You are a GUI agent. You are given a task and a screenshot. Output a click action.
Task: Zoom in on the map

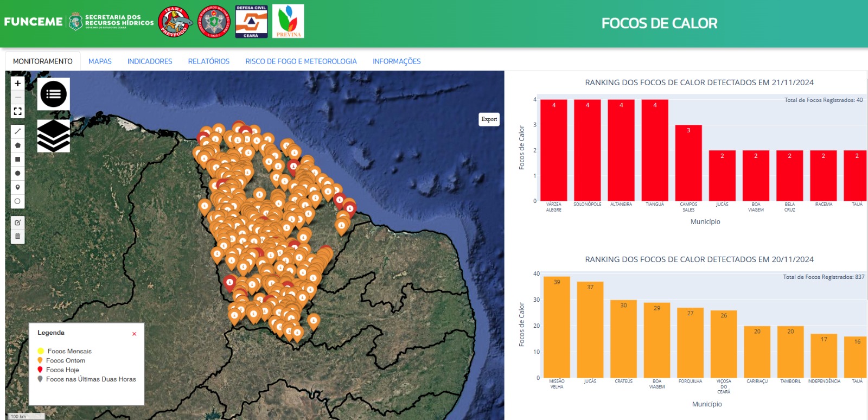(x=18, y=84)
